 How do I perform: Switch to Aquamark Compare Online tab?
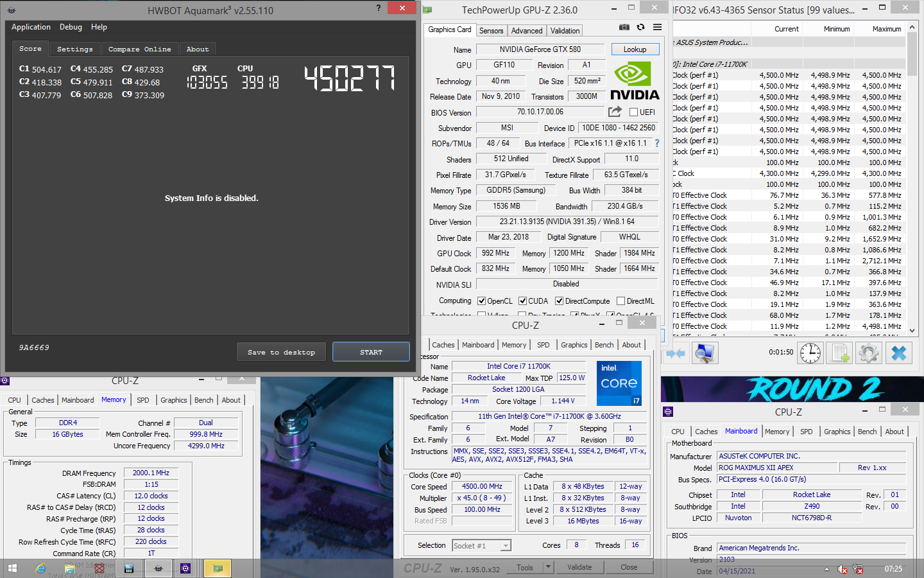pos(139,49)
